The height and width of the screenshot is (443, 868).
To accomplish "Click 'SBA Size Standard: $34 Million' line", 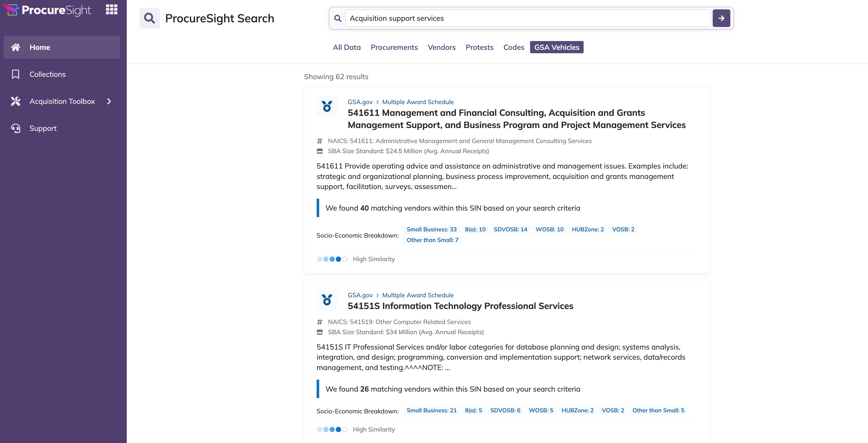I will (406, 332).
